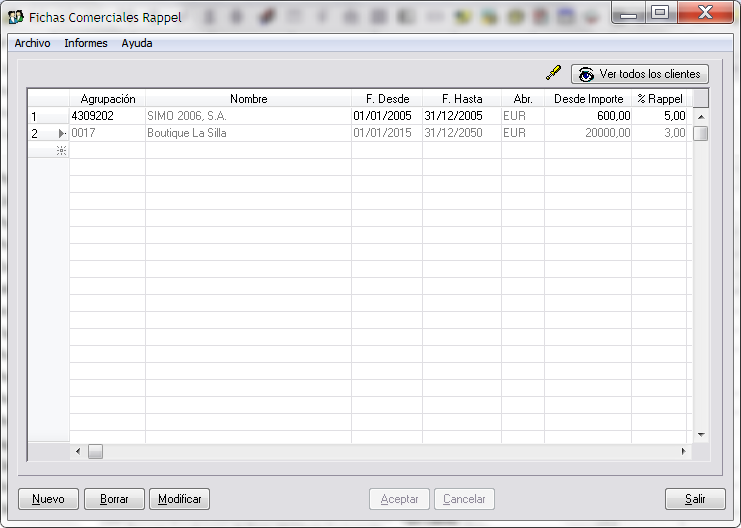Open the Ayuda menu

(137, 43)
